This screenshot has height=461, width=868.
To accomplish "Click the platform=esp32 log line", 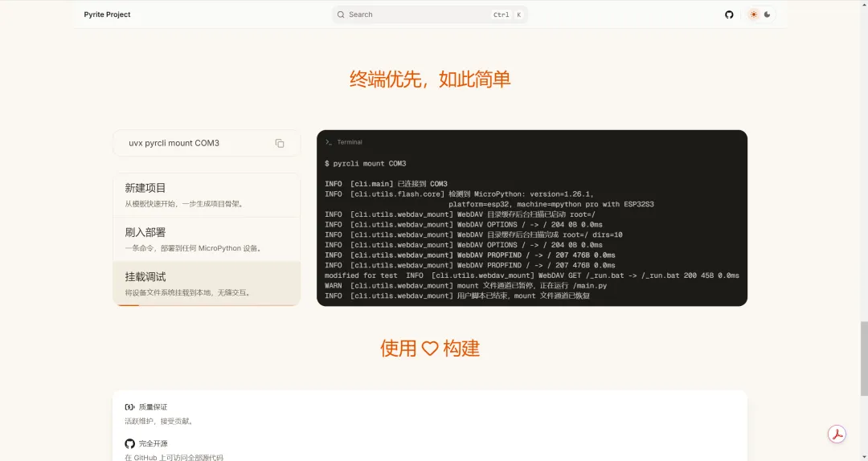I will pos(551,204).
